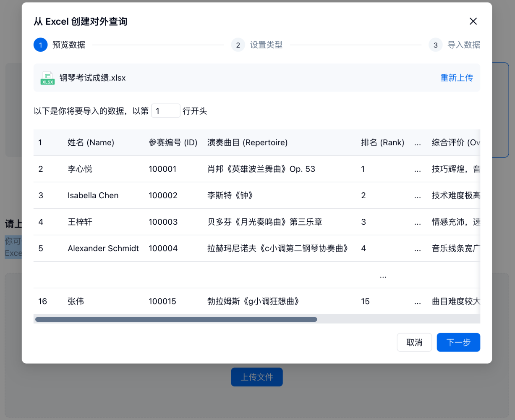
Task: Click header 参赛编号 (ID)
Action: (173, 142)
